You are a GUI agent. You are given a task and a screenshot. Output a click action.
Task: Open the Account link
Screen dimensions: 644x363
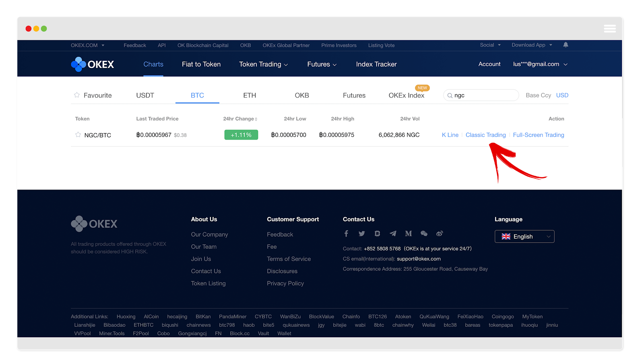click(489, 64)
